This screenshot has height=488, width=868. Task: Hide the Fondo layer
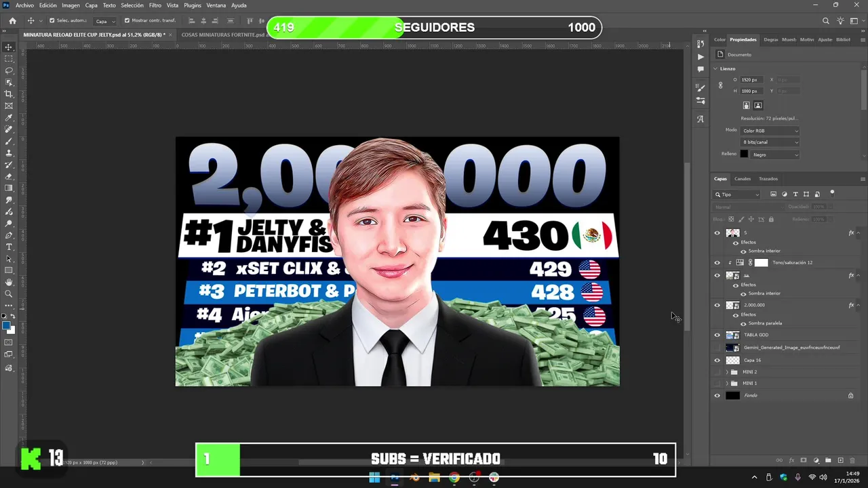click(x=717, y=396)
